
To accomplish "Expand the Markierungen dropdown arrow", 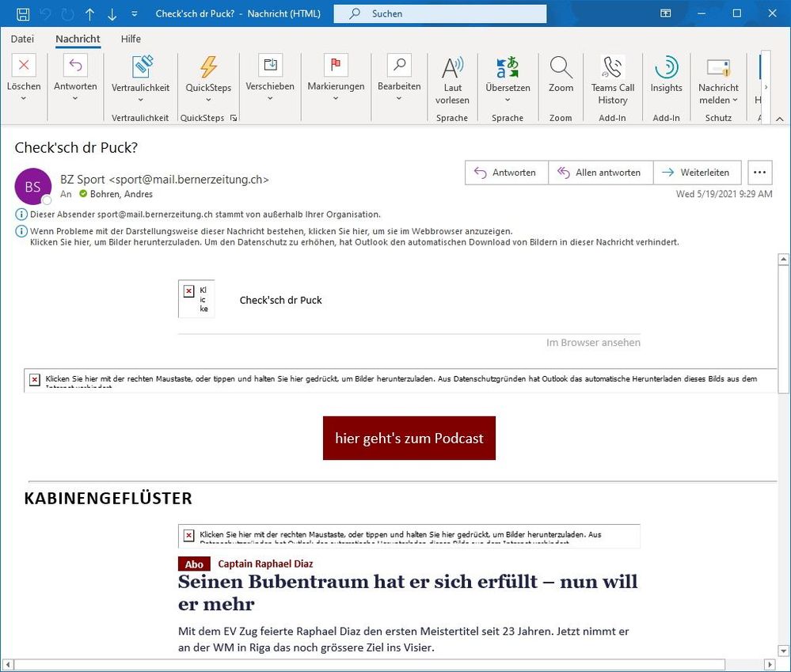I will coord(336,98).
